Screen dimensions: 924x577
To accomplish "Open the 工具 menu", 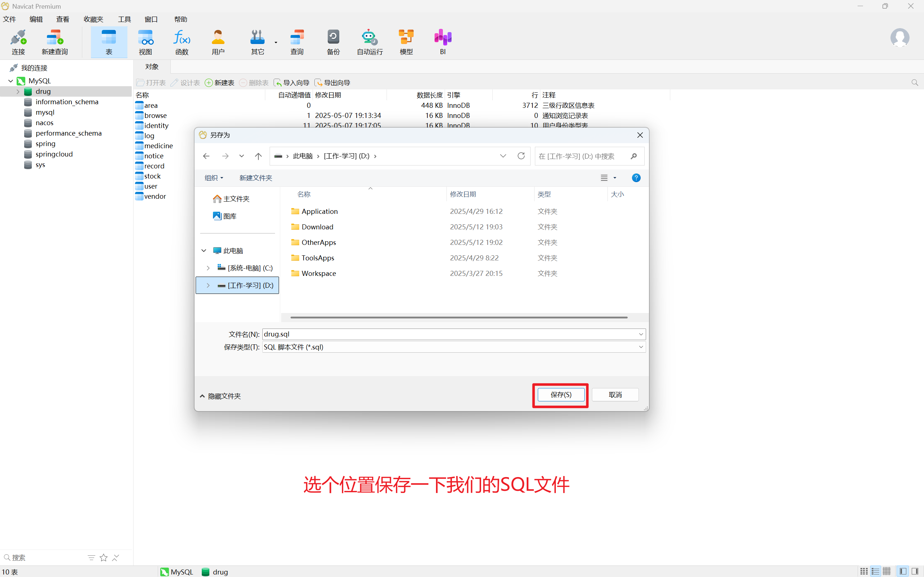I will click(124, 19).
